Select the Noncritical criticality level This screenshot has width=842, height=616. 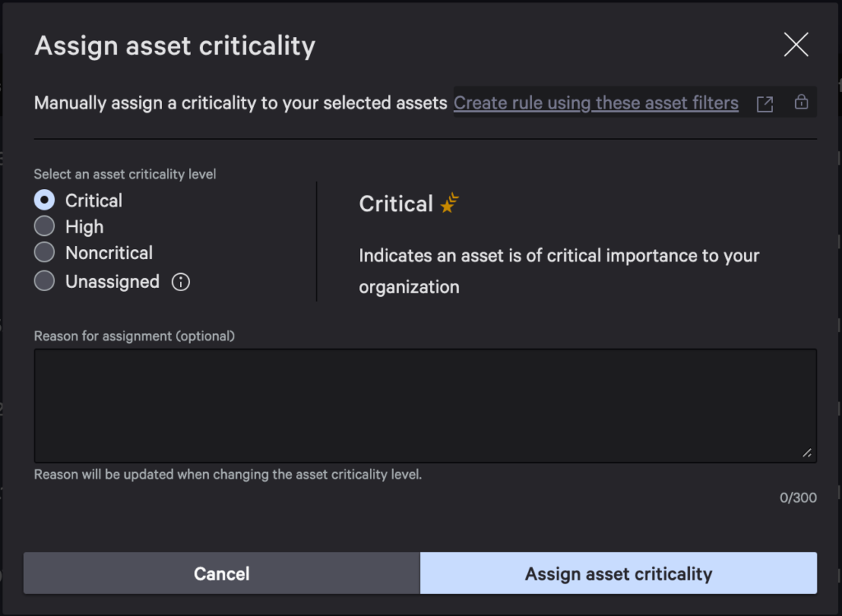pyautogui.click(x=45, y=252)
